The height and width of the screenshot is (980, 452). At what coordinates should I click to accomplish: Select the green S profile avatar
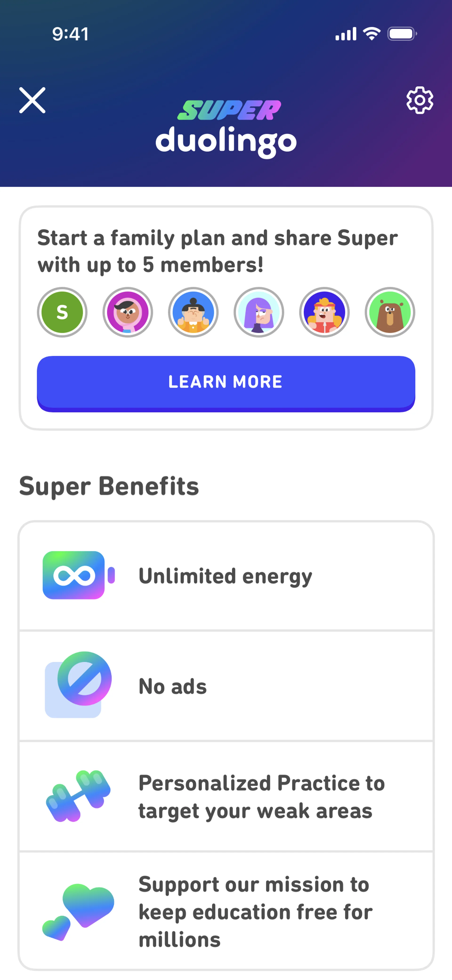click(x=62, y=312)
